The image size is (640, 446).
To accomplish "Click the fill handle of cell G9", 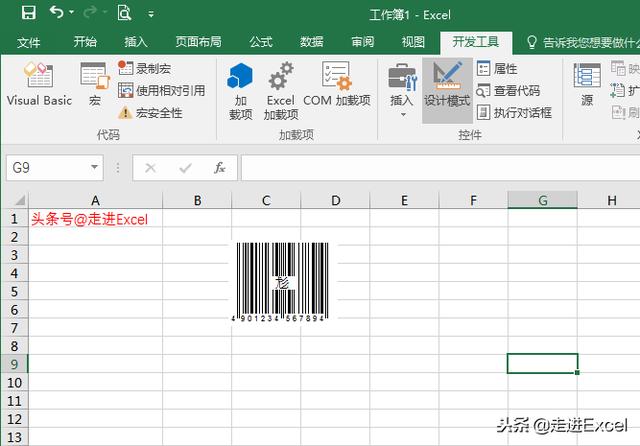I will click(577, 372).
